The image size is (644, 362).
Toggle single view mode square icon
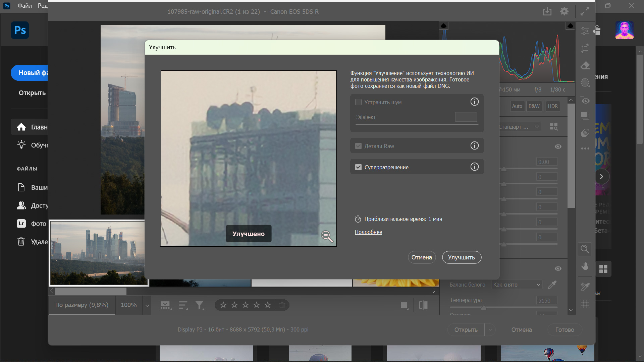[x=404, y=305]
